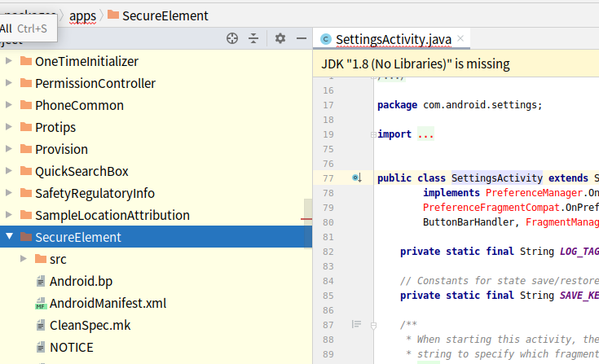
Task: Click line number 80 in gutter
Action: click(328, 222)
